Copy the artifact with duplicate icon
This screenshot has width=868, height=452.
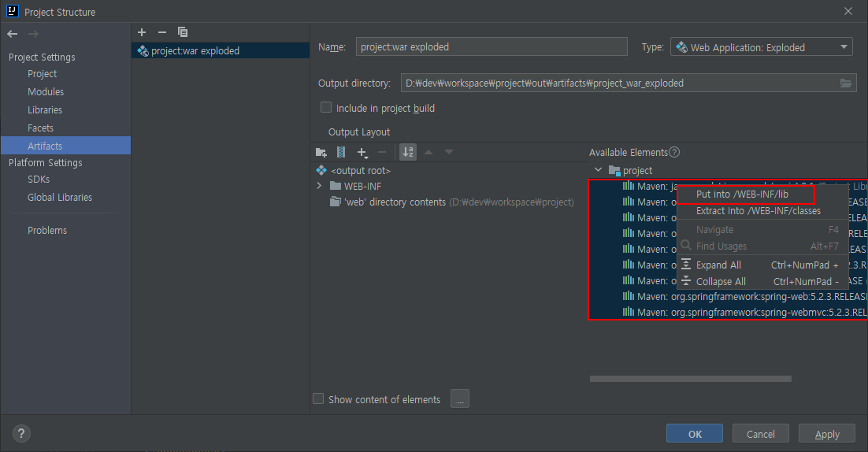pos(182,32)
